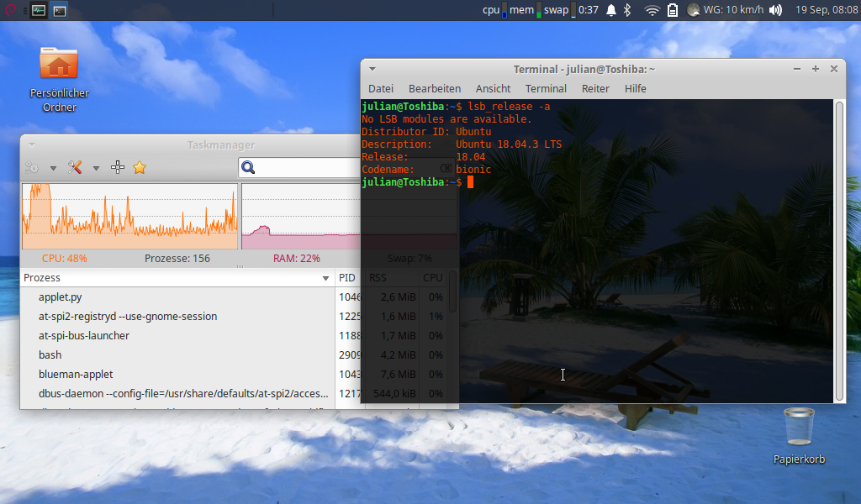This screenshot has height=504, width=861.
Task: Open Taskmanager settings wrench-and-screwdriver icon
Action: pyautogui.click(x=75, y=167)
